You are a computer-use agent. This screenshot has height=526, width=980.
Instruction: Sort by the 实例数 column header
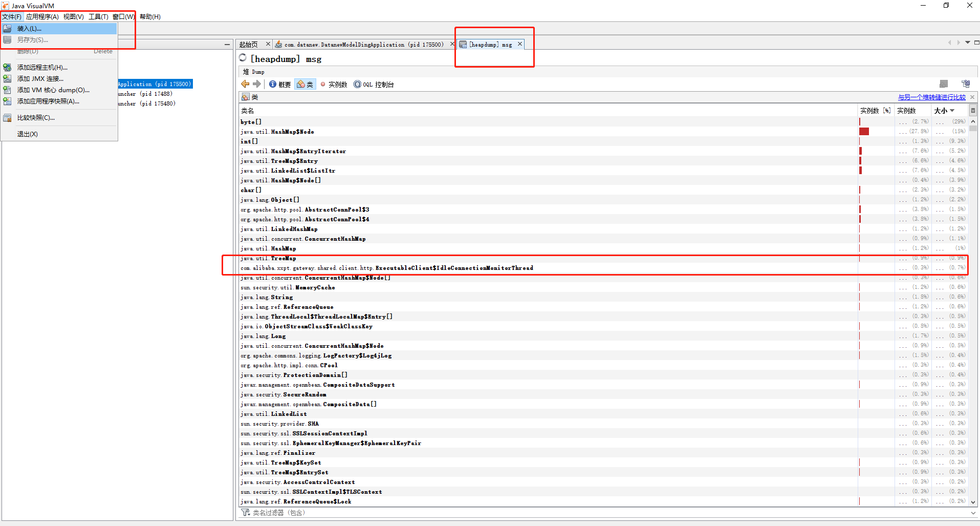912,111
